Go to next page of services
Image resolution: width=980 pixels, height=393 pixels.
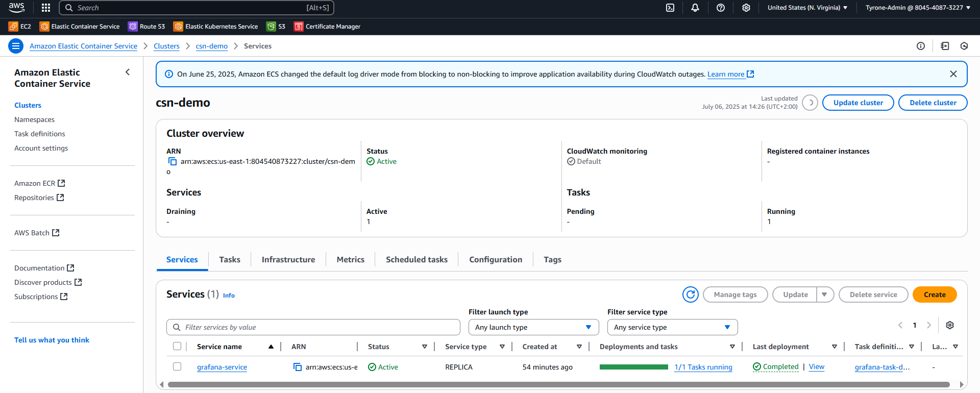[929, 325]
